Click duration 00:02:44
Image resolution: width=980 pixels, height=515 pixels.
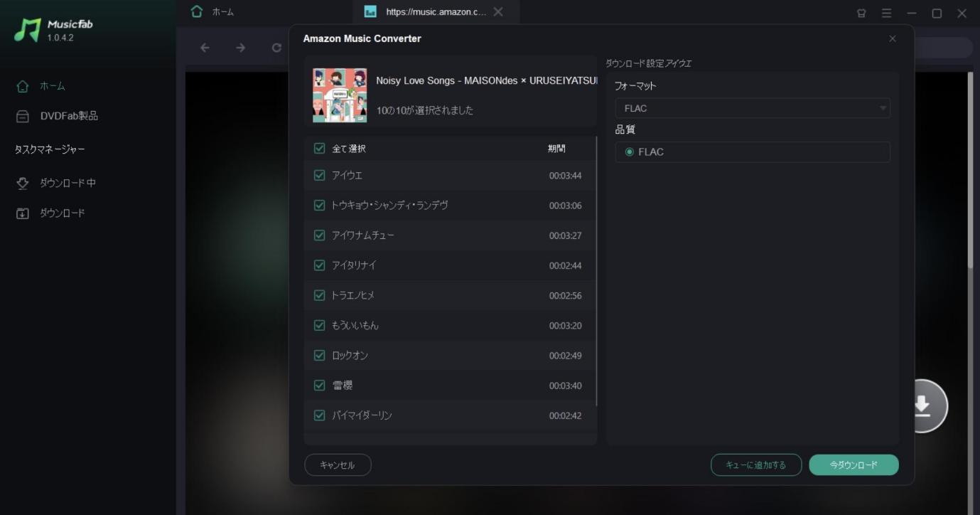[565, 265]
